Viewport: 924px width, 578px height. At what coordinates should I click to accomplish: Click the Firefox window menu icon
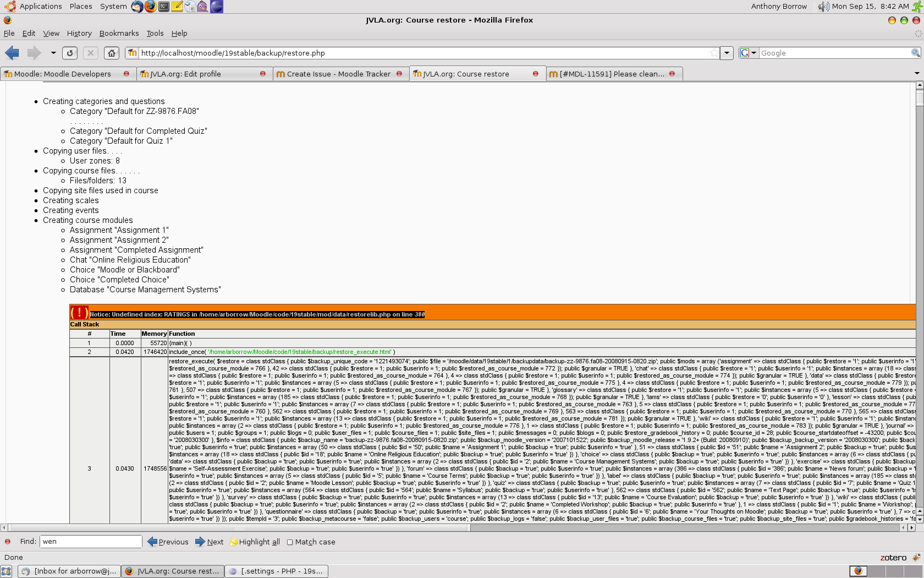(7, 20)
